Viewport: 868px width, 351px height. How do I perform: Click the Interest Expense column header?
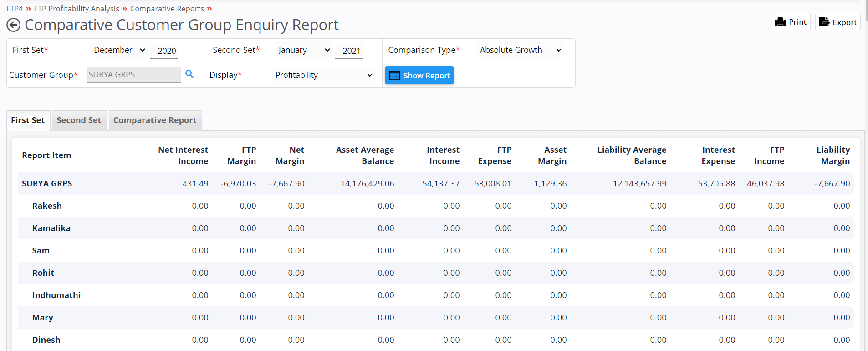click(718, 155)
